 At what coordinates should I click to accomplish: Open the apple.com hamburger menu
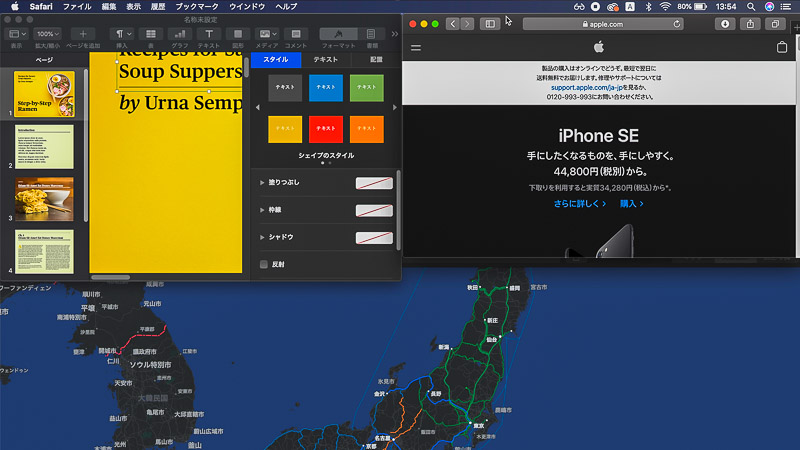point(416,47)
